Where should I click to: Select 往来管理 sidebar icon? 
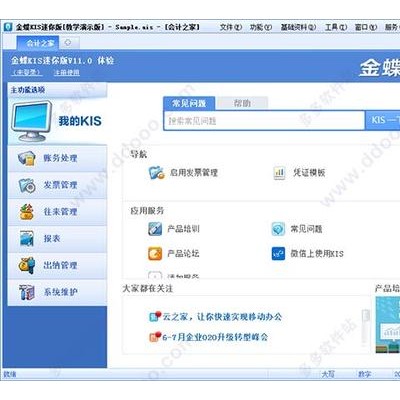tap(27, 212)
